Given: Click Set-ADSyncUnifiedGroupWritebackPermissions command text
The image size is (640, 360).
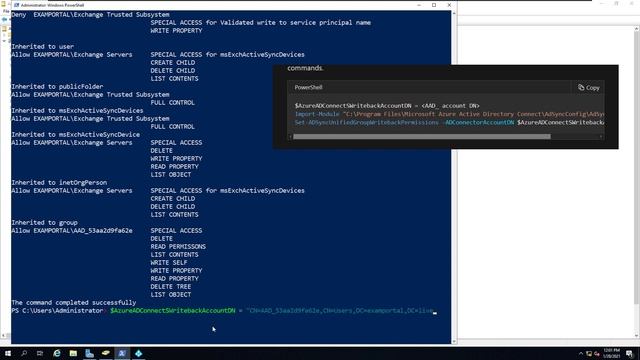Looking at the screenshot, I should (367, 122).
